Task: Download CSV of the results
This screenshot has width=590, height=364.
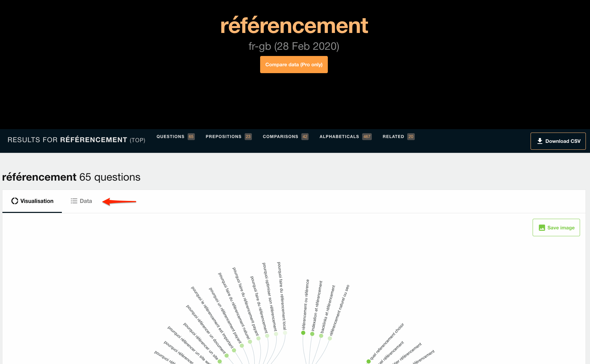Action: point(558,141)
